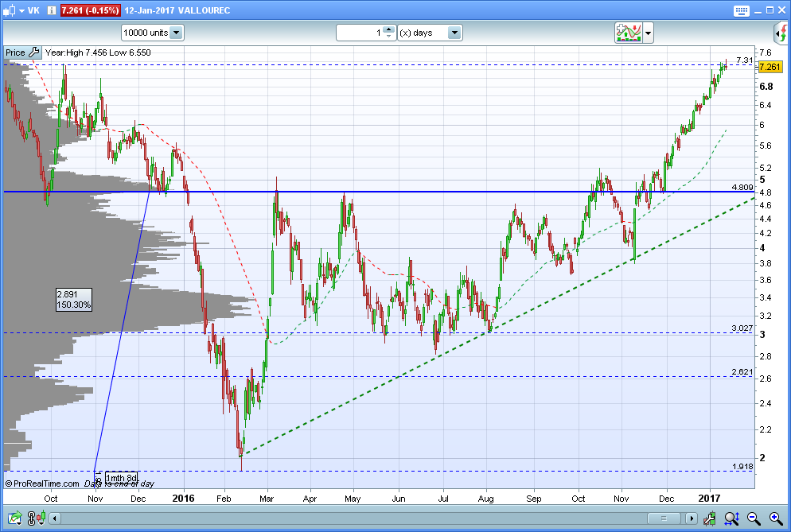Click the zoom out magnifier icon

pos(754,518)
